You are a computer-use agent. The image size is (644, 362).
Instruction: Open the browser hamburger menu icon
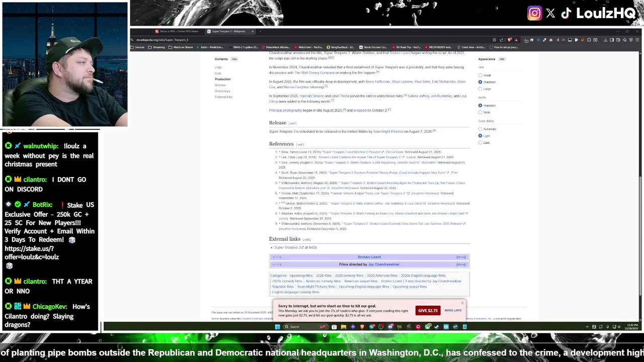[x=637, y=40]
